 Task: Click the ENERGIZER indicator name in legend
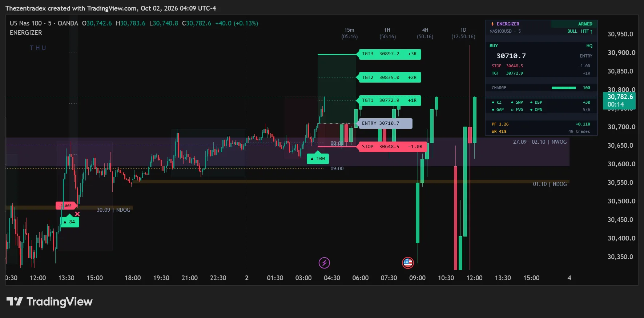26,33
